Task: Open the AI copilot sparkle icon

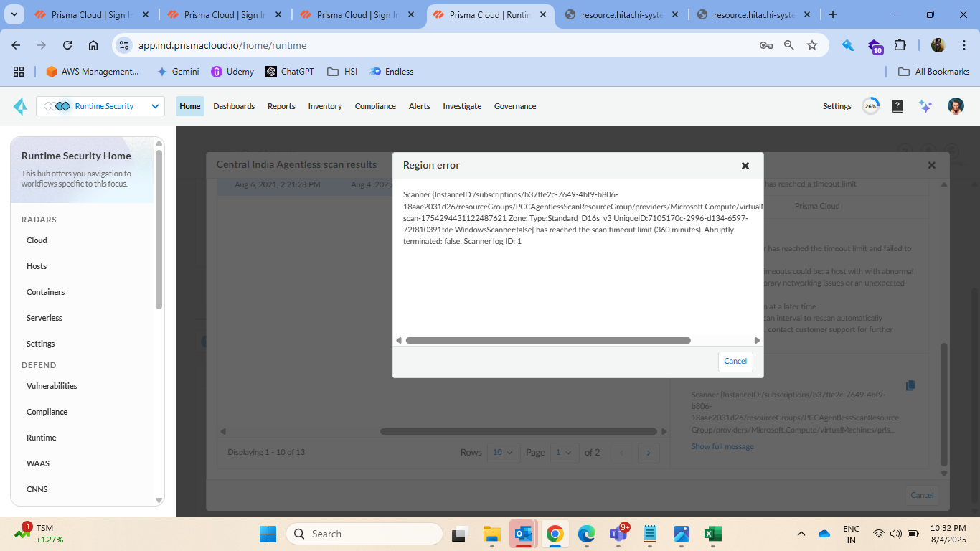Action: [x=925, y=106]
